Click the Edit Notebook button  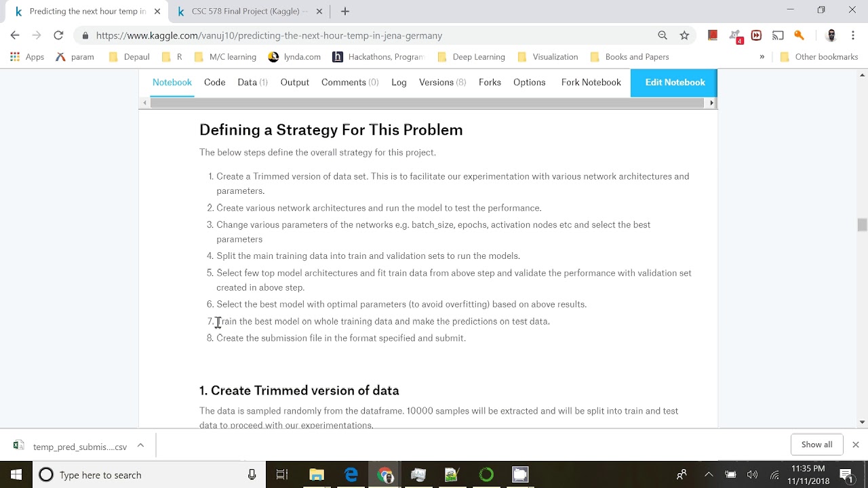[674, 83]
